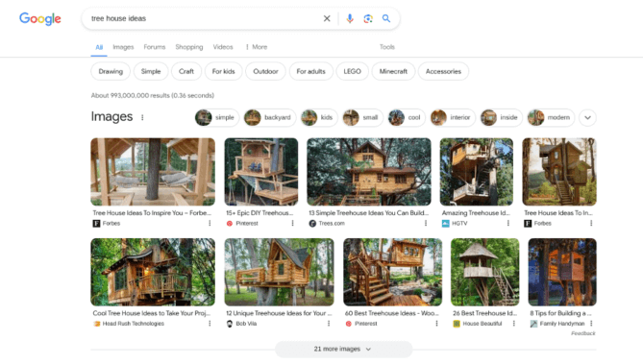
Task: Open Cool Tree House Ideas title link
Action: (151, 313)
